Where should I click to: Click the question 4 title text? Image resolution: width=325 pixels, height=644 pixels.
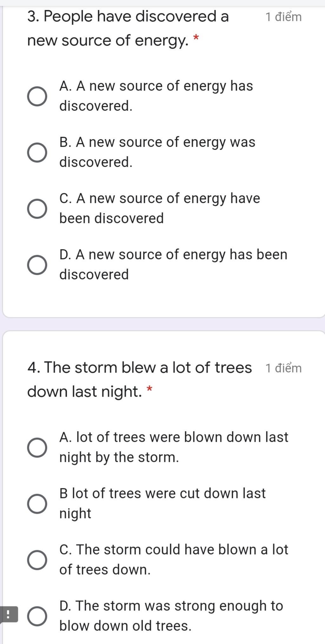point(139,379)
